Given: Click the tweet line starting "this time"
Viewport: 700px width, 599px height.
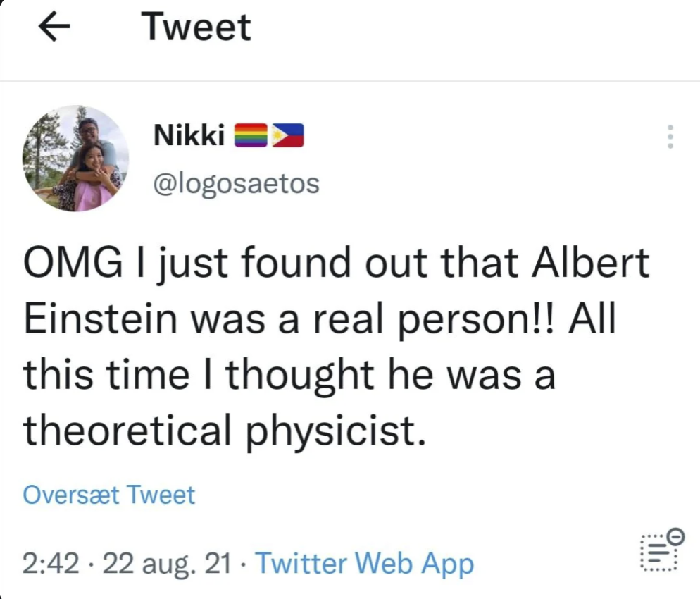Looking at the screenshot, I should pos(289,374).
